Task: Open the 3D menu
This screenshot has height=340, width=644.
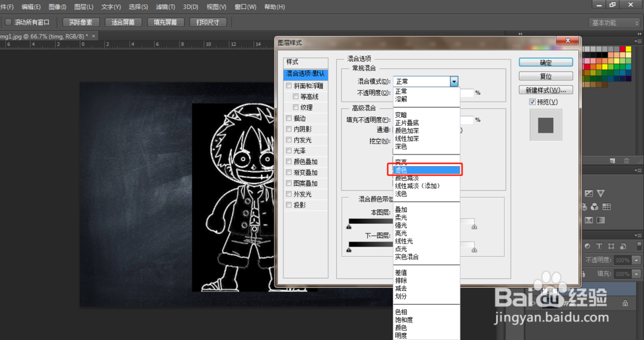Action: (x=191, y=7)
